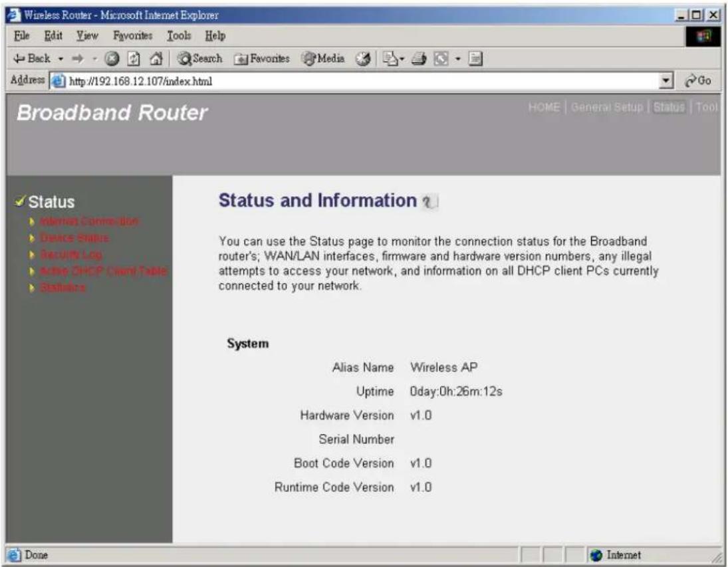Open the Security Log sidebar link
Screen dimensions: 728x567
click(x=70, y=255)
